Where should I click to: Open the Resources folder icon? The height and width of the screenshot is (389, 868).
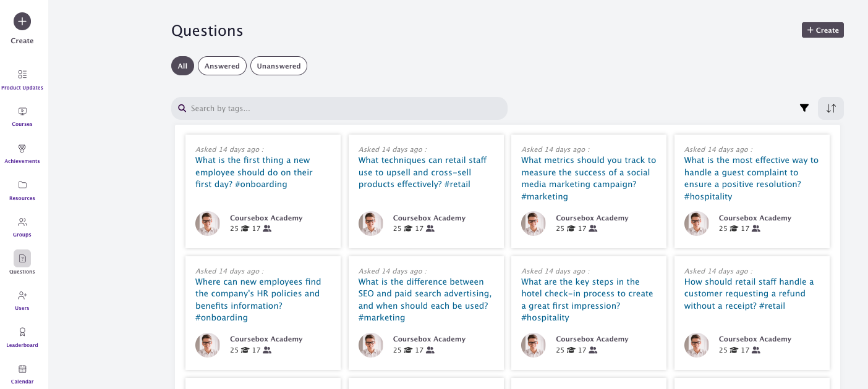click(22, 185)
